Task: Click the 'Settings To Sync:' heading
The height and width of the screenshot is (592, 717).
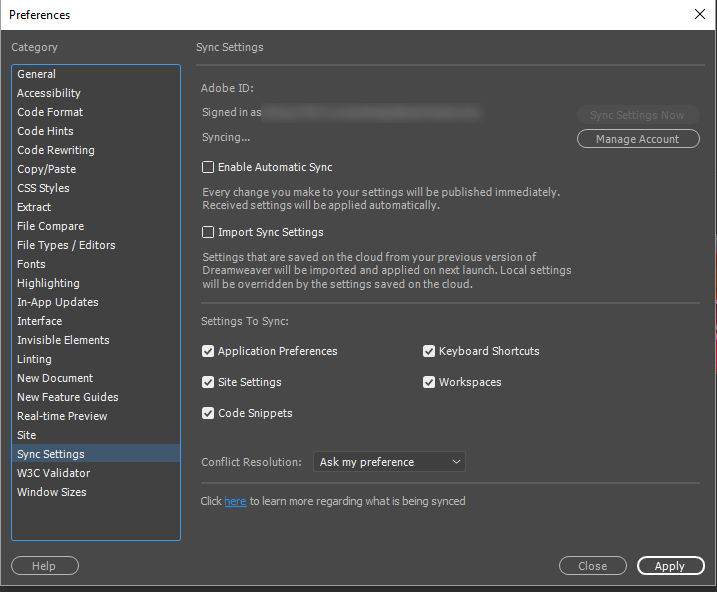Action: (x=245, y=321)
